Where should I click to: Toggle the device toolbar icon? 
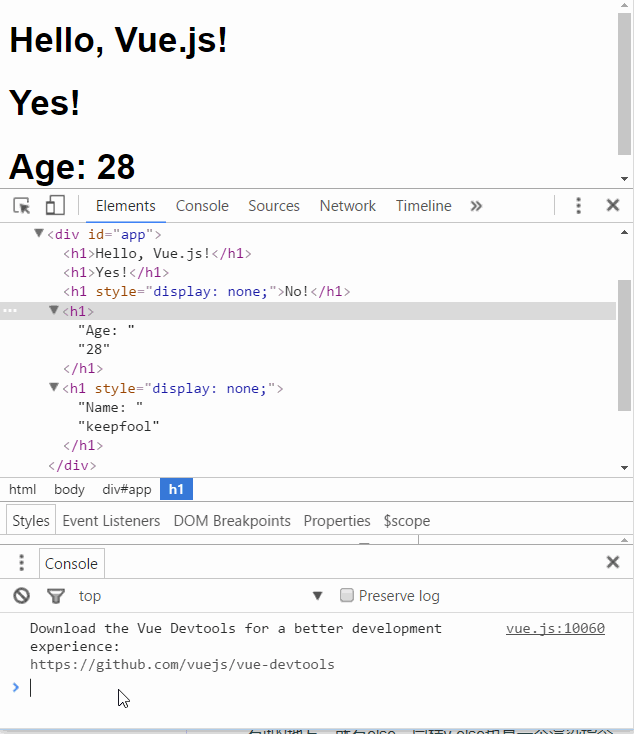55,206
